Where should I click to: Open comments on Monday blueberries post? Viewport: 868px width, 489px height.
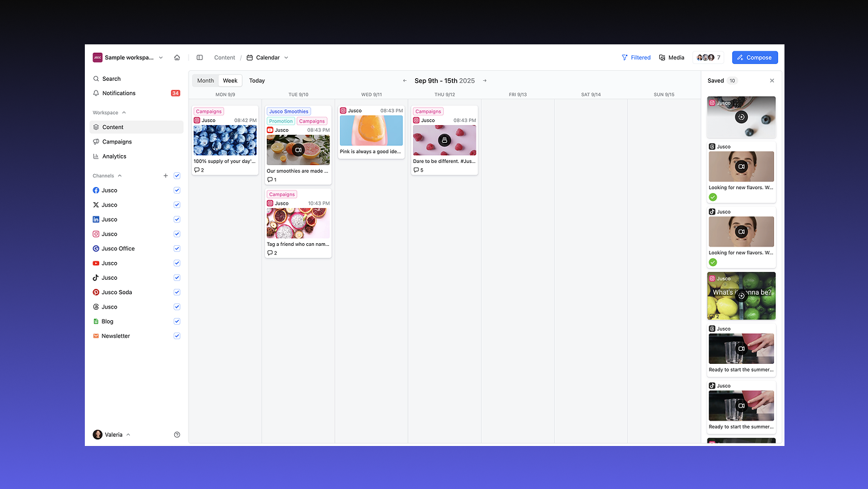199,170
